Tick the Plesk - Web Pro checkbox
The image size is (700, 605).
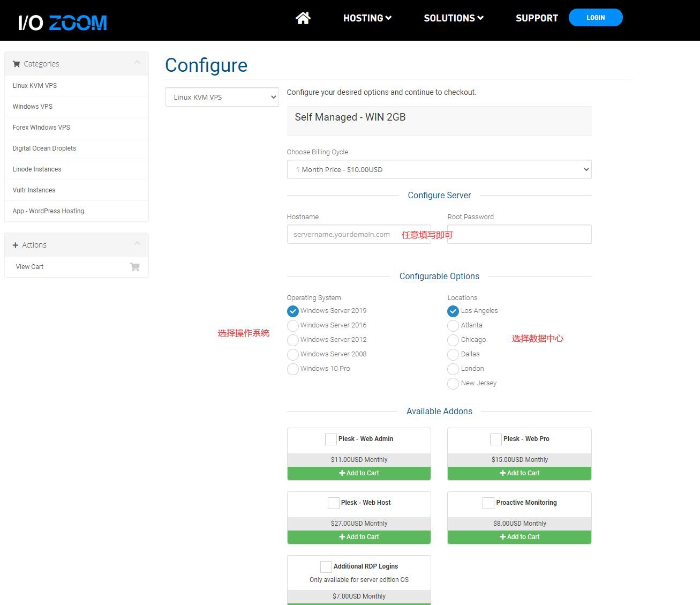pos(496,439)
